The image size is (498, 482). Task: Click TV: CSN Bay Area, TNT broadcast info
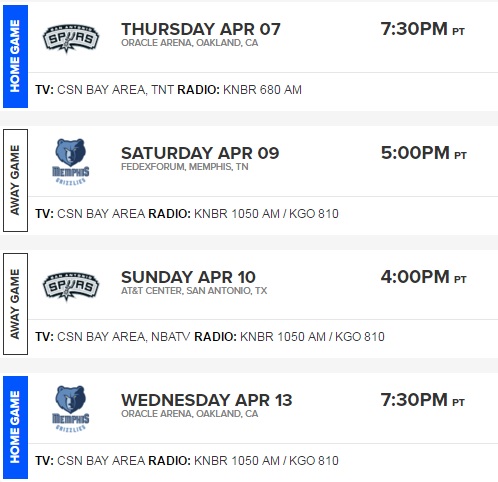tap(105, 90)
